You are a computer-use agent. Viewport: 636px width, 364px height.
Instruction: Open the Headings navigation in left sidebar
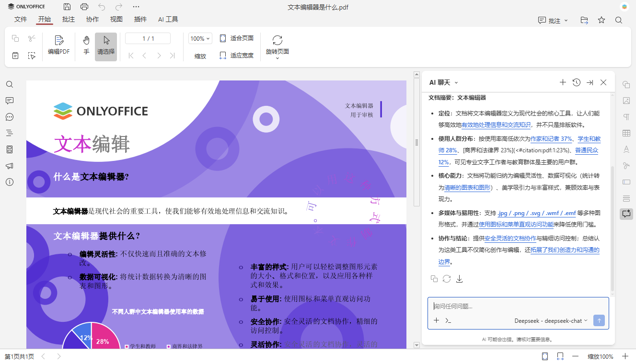(x=10, y=133)
